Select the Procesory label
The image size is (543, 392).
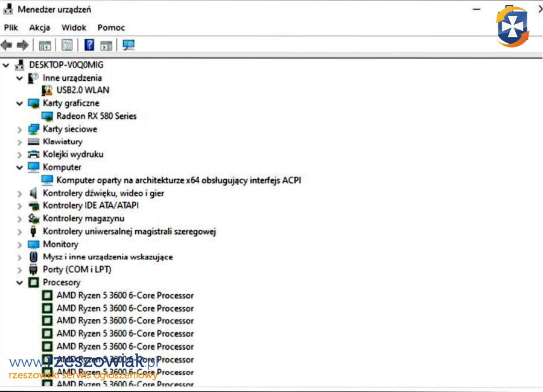click(x=62, y=283)
